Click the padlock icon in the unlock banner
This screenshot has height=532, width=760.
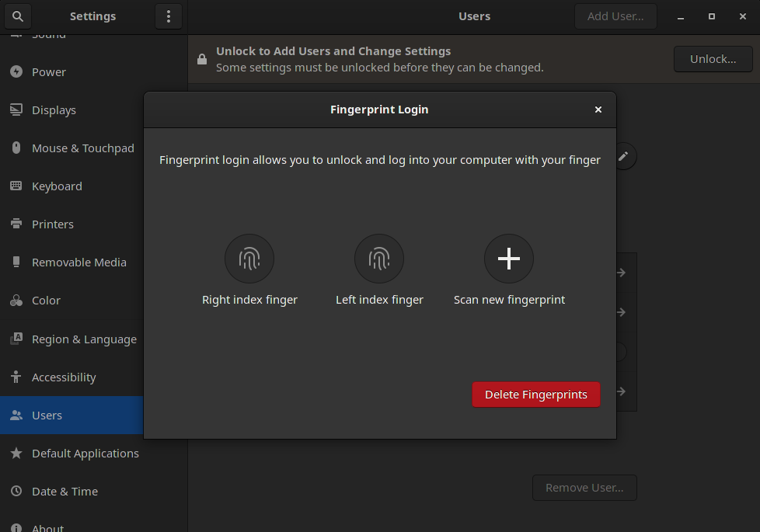tap(202, 59)
